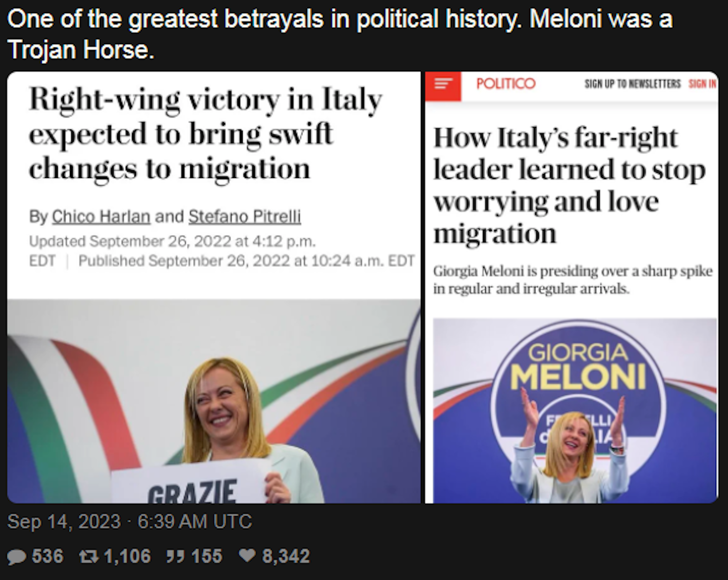Click the 1,106 retweets count

[x=127, y=556]
